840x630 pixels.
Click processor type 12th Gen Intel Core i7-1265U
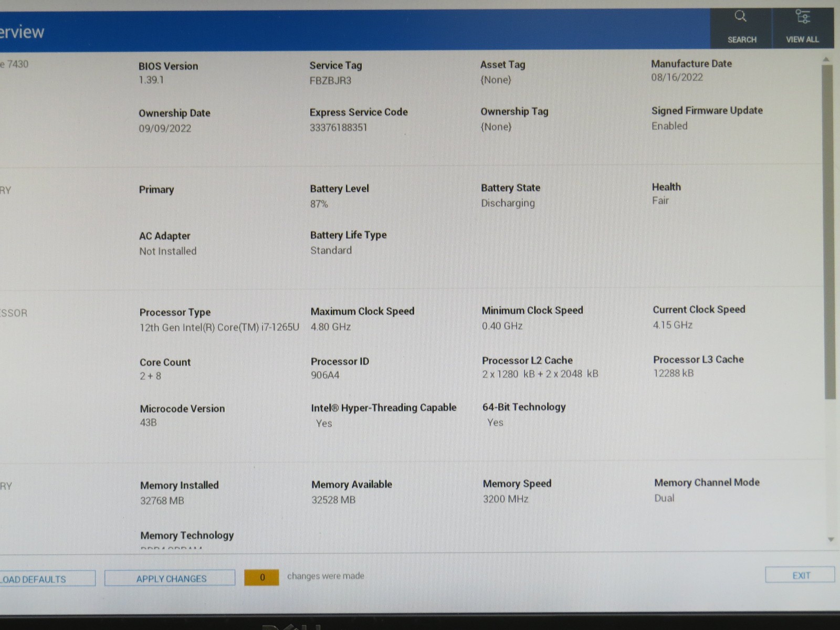click(x=219, y=328)
